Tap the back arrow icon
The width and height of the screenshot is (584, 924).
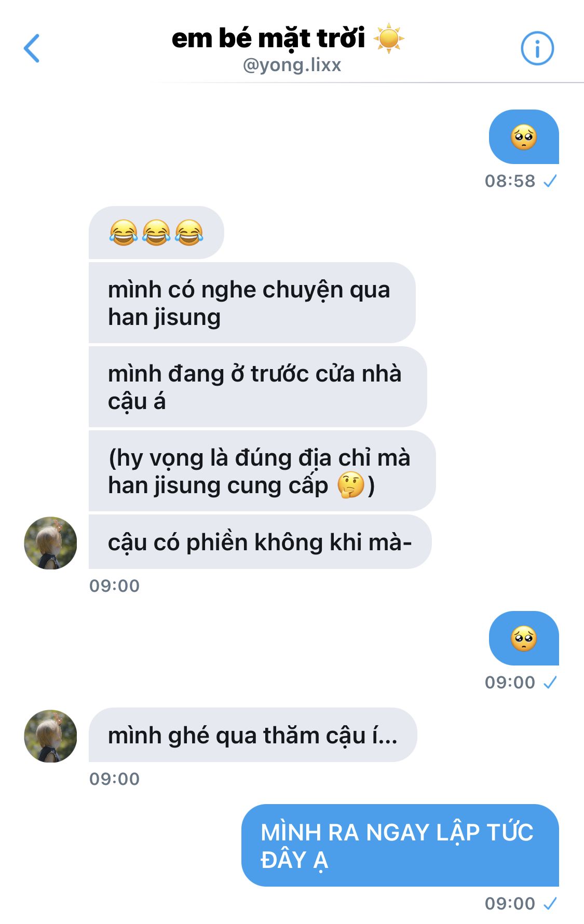[32, 48]
